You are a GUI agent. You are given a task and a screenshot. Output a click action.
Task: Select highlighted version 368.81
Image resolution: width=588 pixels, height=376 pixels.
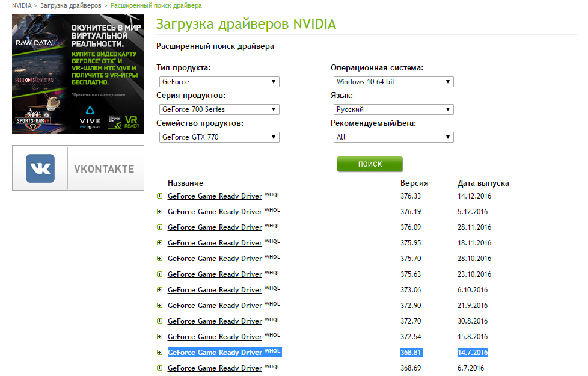point(411,353)
